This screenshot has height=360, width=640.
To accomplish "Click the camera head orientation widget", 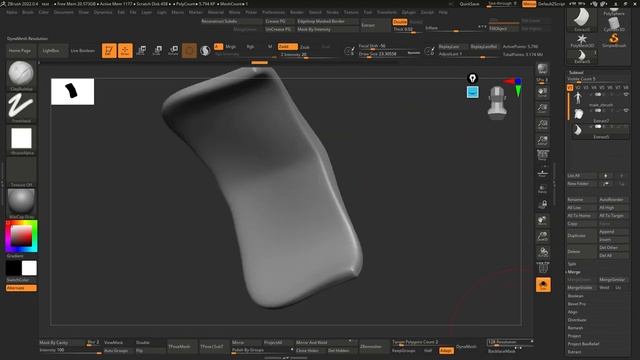I will click(x=497, y=102).
